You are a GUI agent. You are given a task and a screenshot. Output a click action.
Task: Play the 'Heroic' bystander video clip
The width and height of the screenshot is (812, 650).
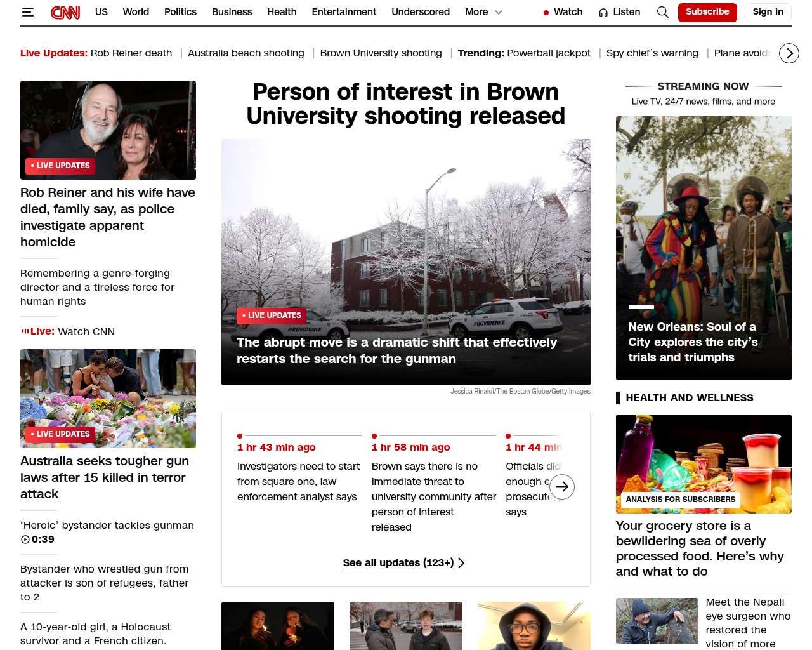tap(25, 540)
